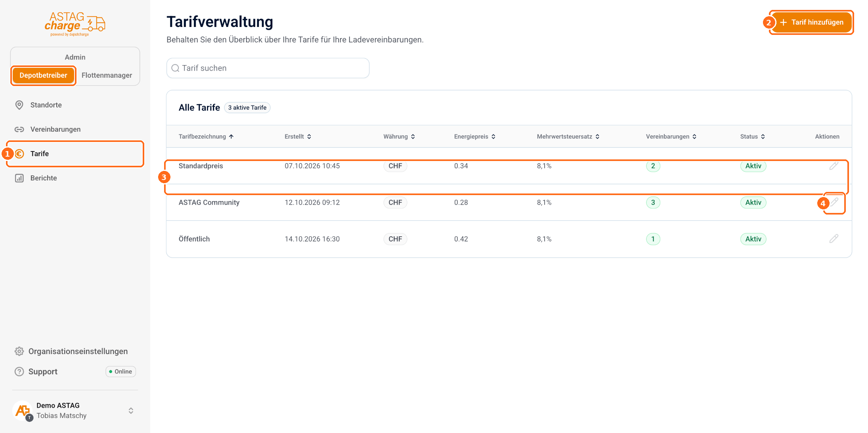Screen dimensions: 868x433
Task: Click energy price 0.28
Action: pos(461,202)
